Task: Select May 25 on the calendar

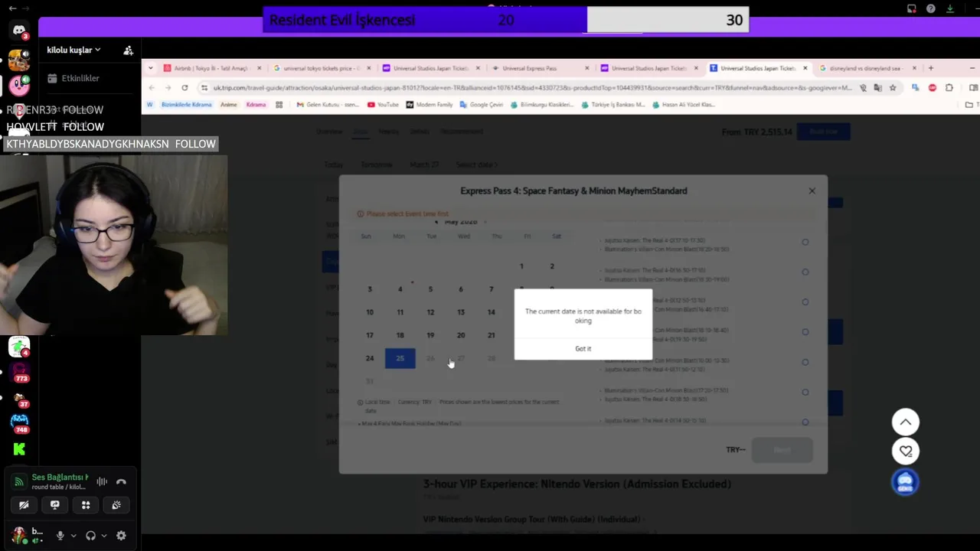Action: (x=400, y=358)
